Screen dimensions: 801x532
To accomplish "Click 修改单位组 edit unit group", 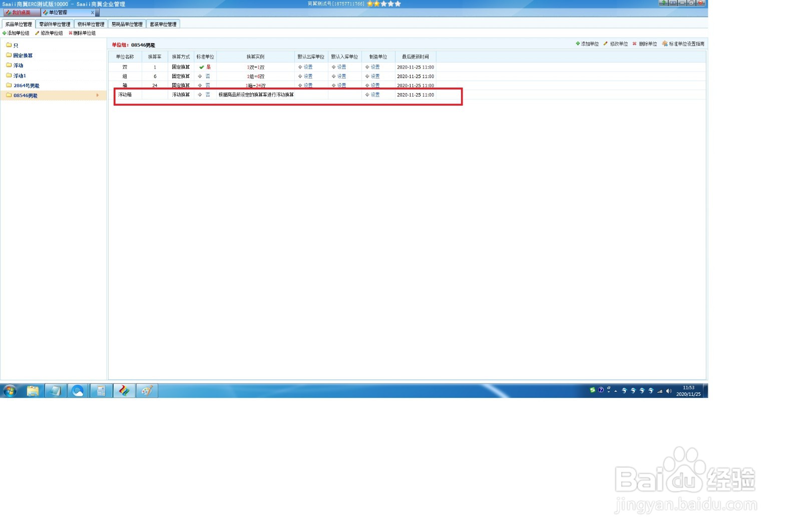I will click(49, 33).
